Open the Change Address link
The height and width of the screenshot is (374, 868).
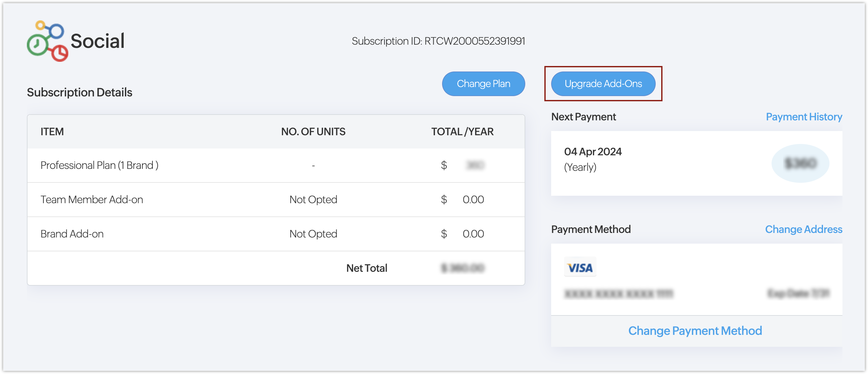[x=803, y=229]
